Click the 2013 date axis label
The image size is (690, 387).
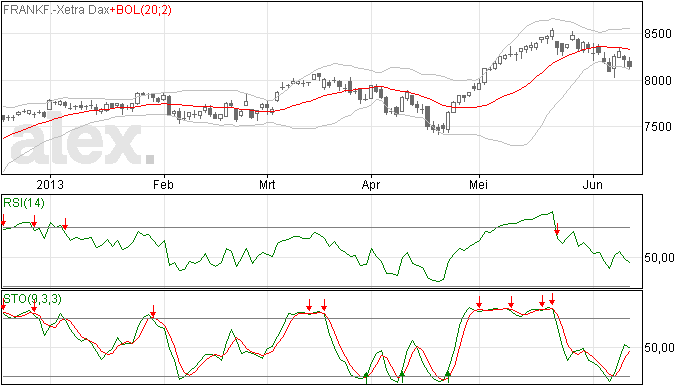pos(50,185)
